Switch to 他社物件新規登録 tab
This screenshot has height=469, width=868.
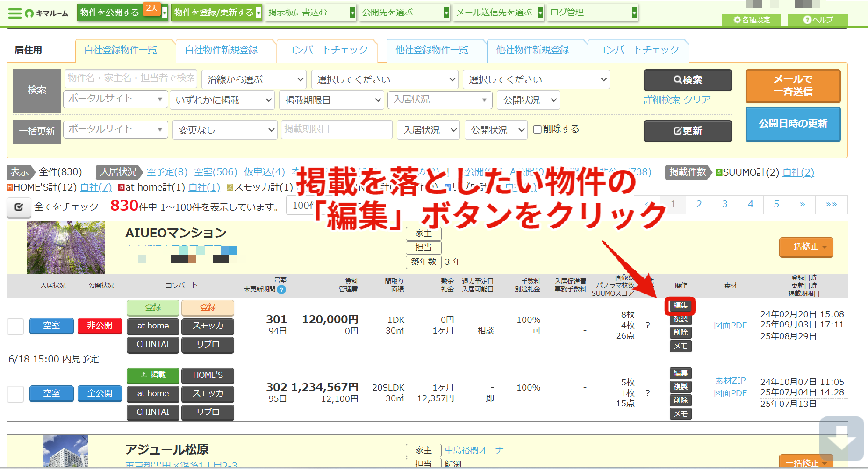pos(532,50)
